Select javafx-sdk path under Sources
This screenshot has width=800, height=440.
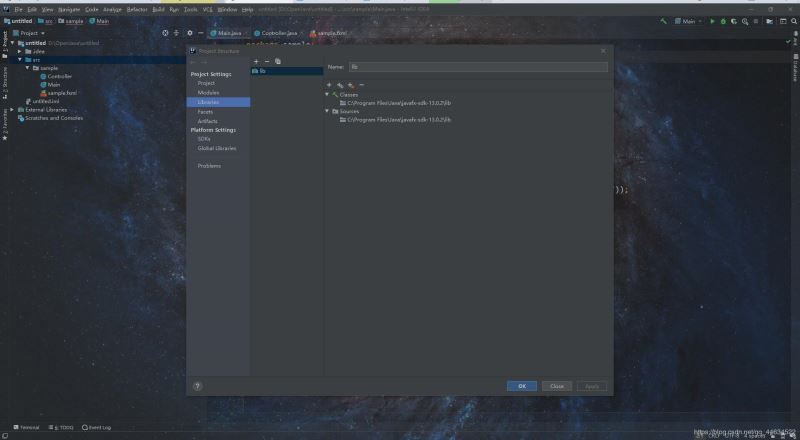(x=395, y=120)
